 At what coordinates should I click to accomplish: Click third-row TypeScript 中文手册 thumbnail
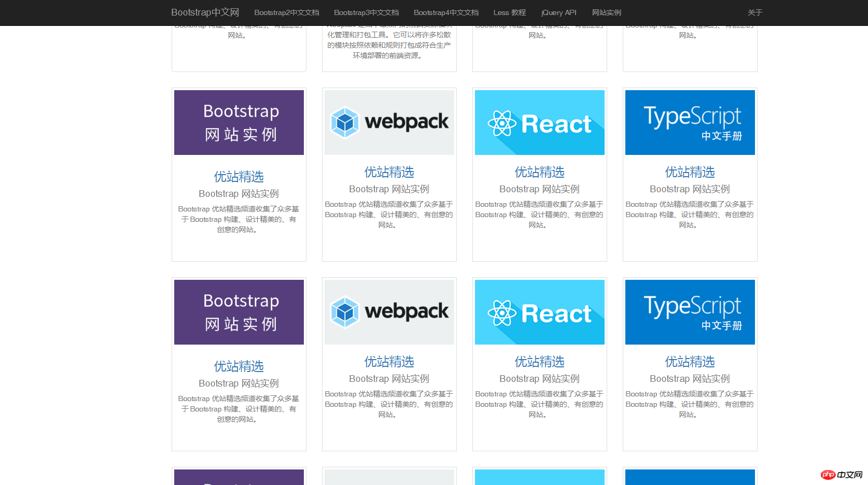(690, 312)
